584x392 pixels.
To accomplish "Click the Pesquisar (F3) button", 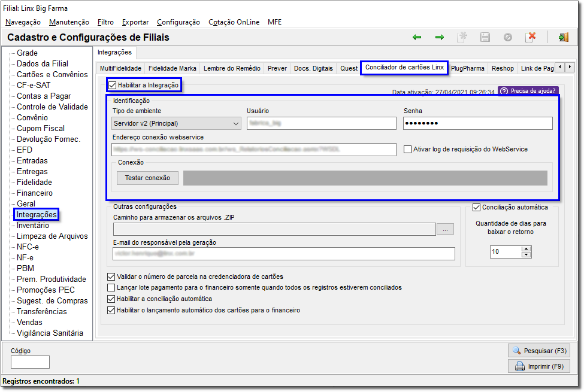I will [539, 351].
